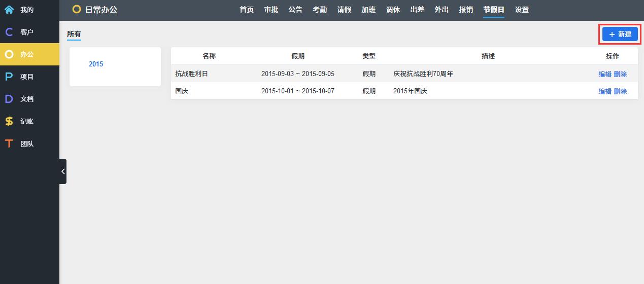This screenshot has width=644, height=284.
Task: Click the 记账 label in the sidebar
Action: pos(27,121)
